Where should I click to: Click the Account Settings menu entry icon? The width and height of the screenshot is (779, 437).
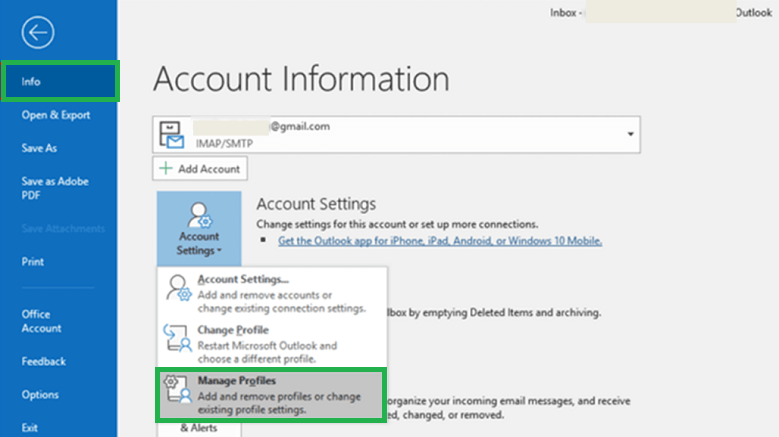(x=178, y=288)
